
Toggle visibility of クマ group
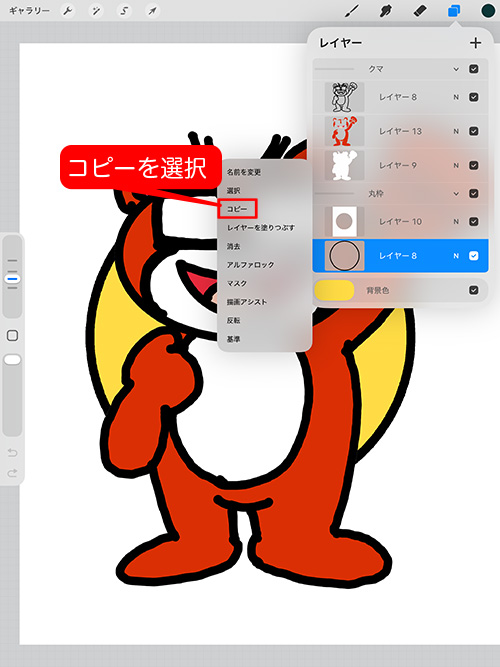474,69
